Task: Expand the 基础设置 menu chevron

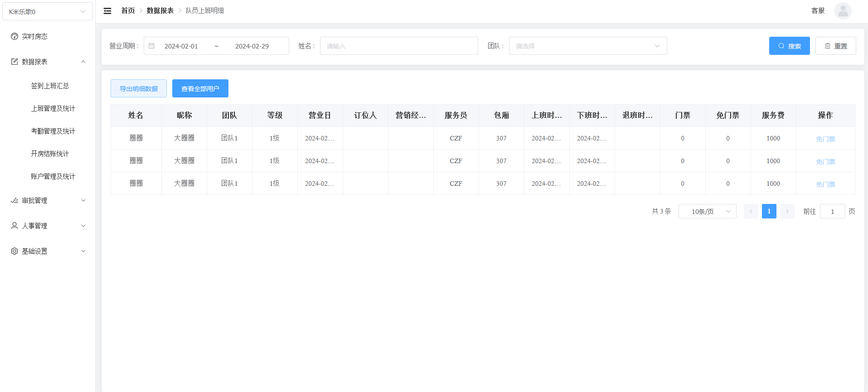Action: click(x=83, y=251)
